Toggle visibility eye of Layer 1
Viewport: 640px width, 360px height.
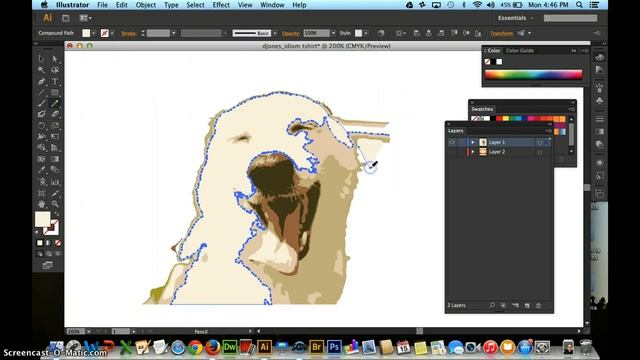click(452, 142)
